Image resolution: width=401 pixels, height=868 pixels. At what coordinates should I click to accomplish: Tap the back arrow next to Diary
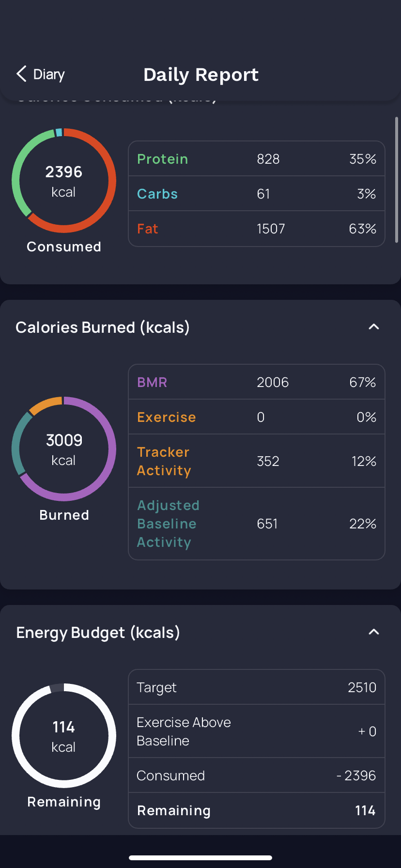pos(21,74)
